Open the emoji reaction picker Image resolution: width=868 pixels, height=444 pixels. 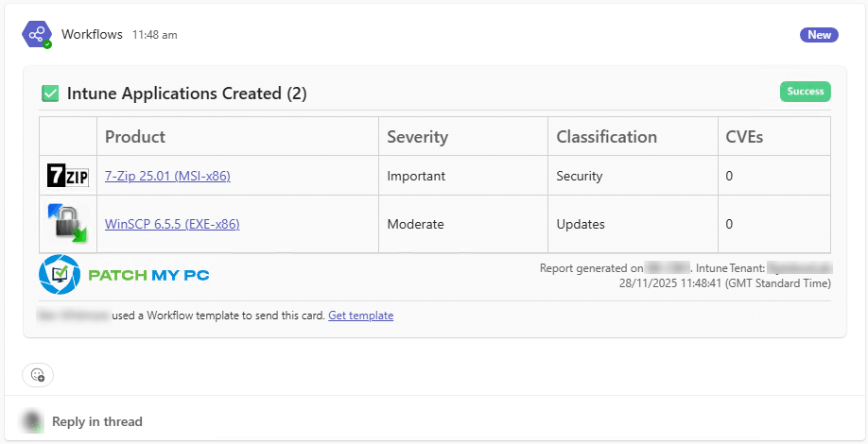[x=38, y=374]
